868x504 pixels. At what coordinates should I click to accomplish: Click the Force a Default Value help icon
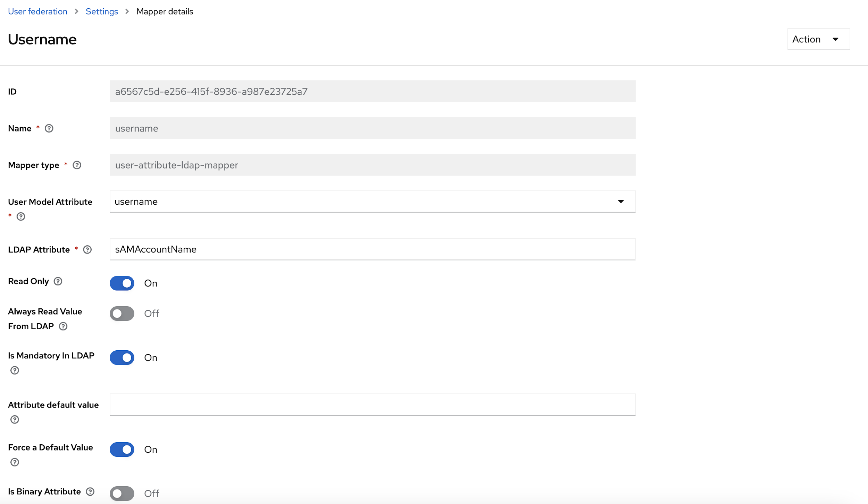(x=15, y=462)
